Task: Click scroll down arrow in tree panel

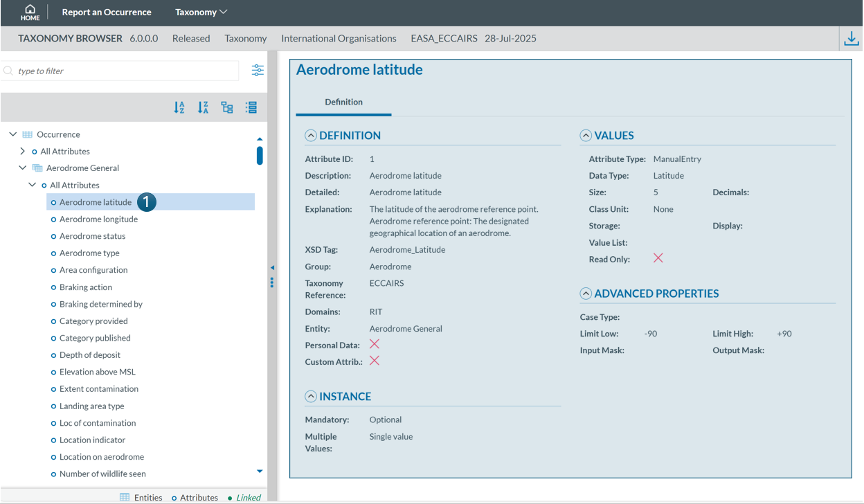Action: click(x=260, y=471)
